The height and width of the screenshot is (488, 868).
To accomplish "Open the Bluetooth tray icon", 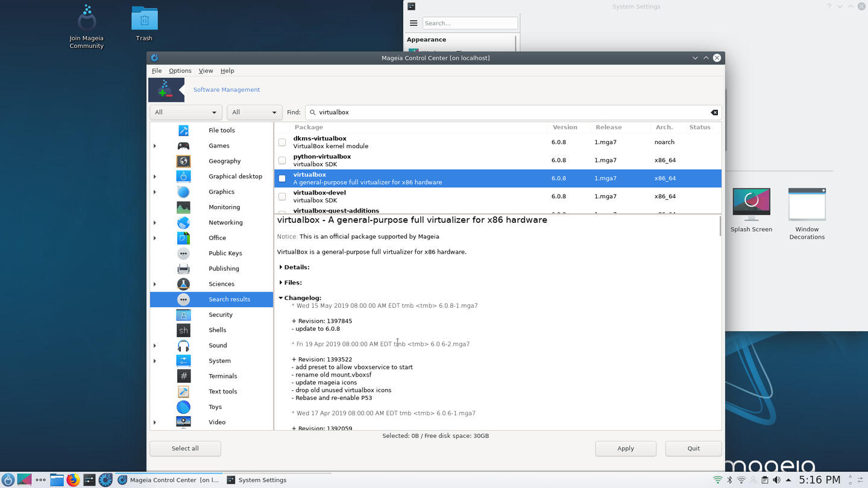I will coord(729,480).
